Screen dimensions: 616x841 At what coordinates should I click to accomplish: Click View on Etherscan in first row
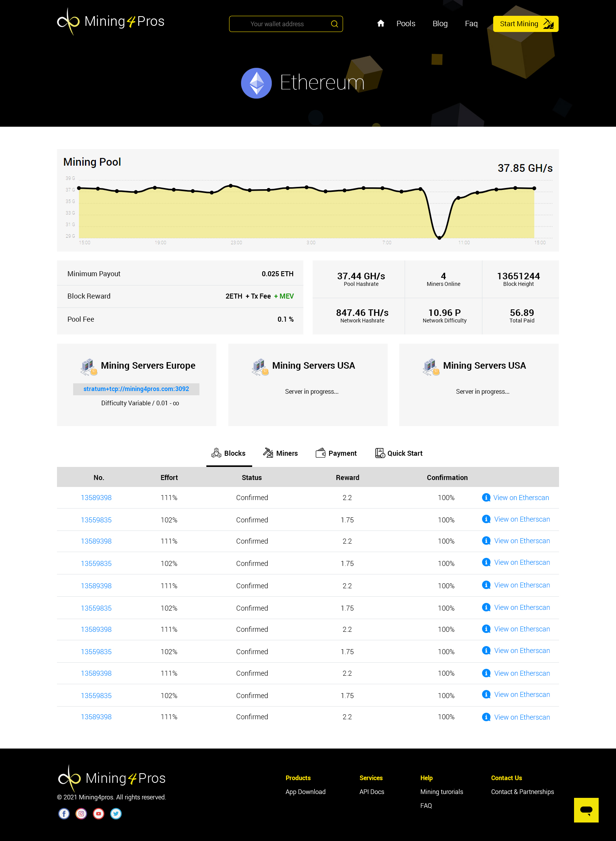[x=521, y=498]
